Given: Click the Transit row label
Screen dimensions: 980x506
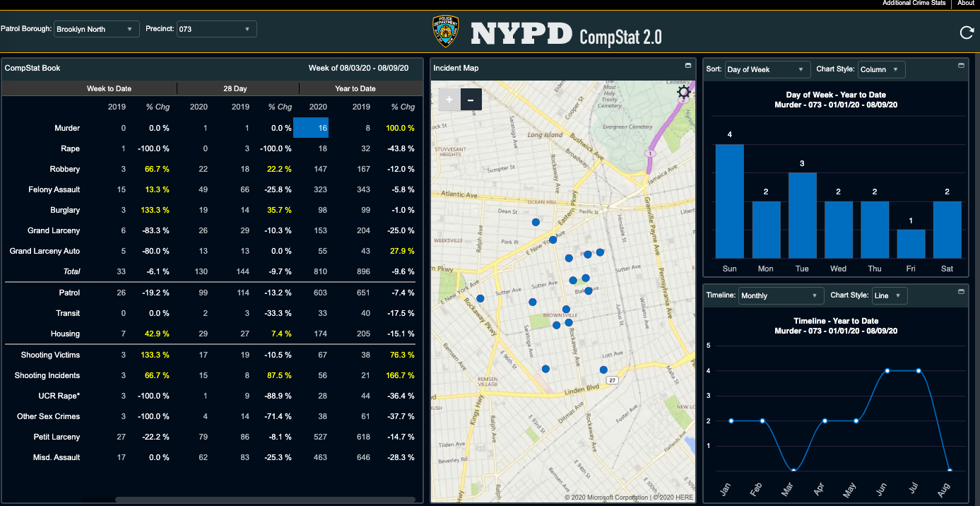Looking at the screenshot, I should point(68,313).
